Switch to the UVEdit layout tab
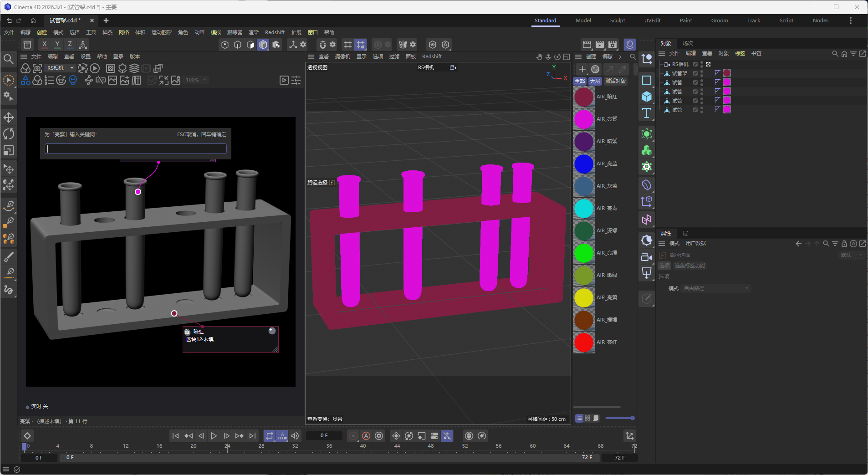This screenshot has height=475, width=868. 652,20
